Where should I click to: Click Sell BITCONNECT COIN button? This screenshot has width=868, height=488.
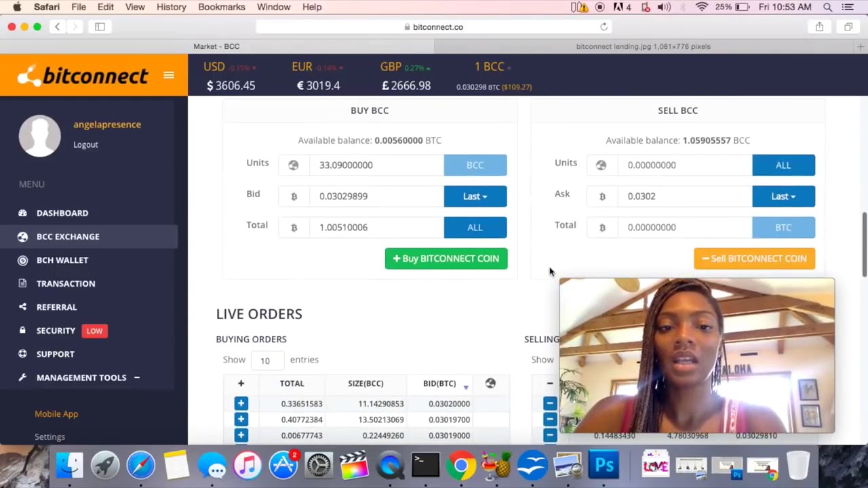755,258
